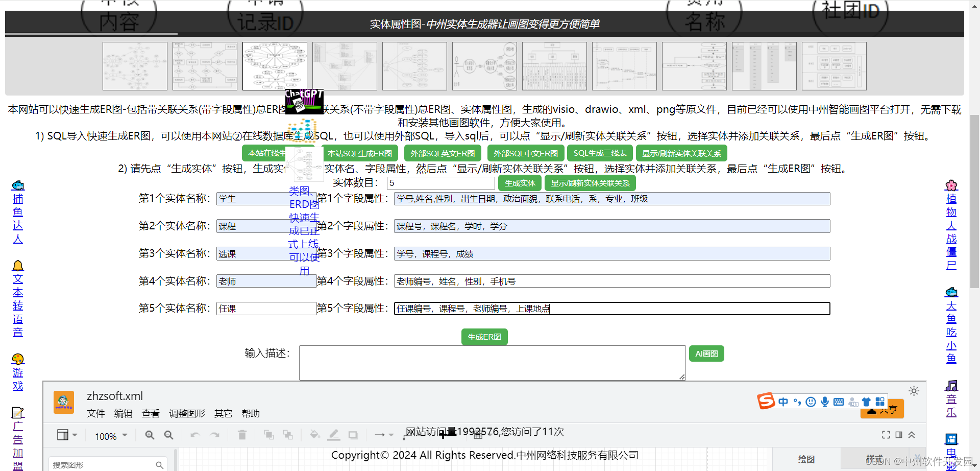Click the 本站SQL生成ER图 button
Viewport: 980px width, 471px height.
tap(359, 153)
